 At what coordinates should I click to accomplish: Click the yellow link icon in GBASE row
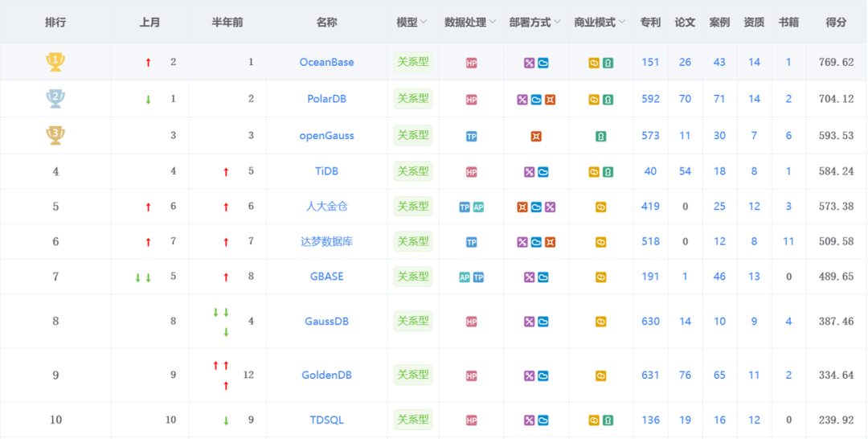pos(600,277)
